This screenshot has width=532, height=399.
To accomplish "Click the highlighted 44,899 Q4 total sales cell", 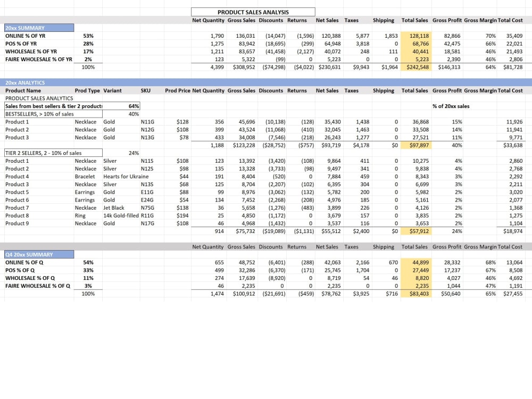I will pos(416,262).
